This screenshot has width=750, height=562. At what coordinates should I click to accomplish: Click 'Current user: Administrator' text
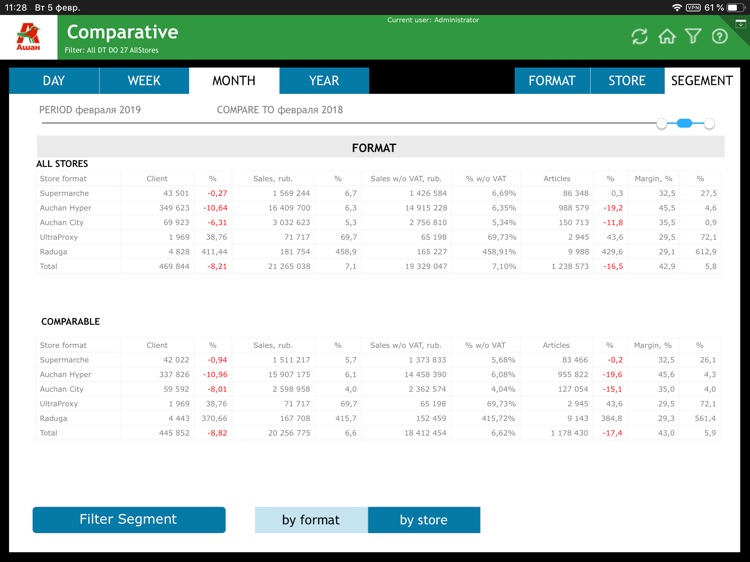[433, 20]
